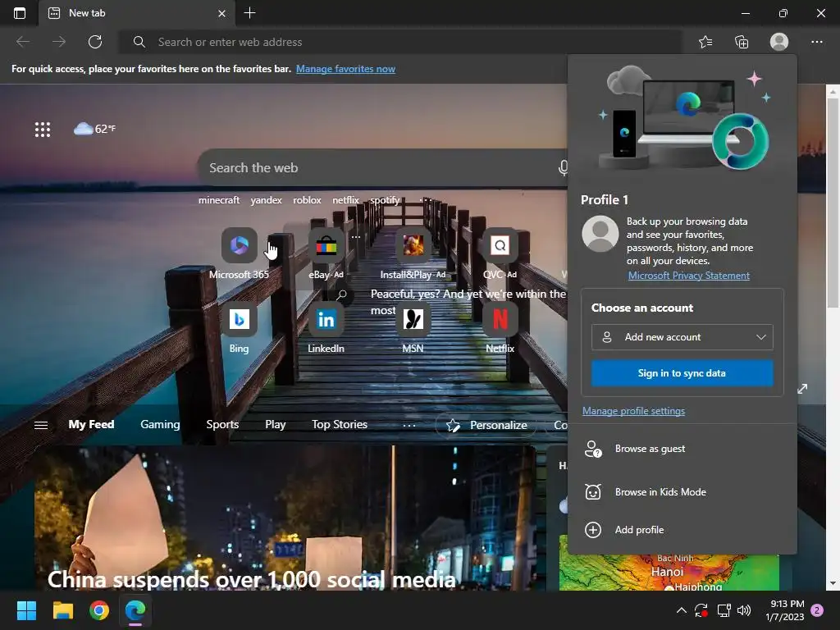Select the roblox search suggestion
840x630 pixels.
[307, 200]
